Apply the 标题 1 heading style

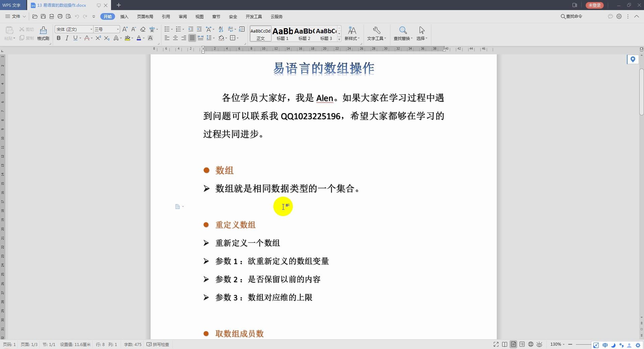point(282,34)
